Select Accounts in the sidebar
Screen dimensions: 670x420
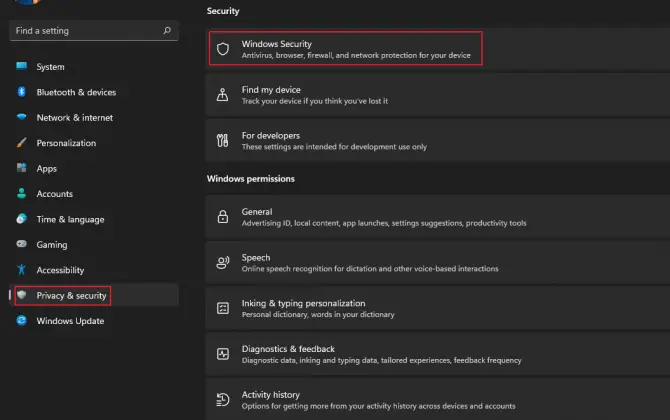click(x=94, y=194)
